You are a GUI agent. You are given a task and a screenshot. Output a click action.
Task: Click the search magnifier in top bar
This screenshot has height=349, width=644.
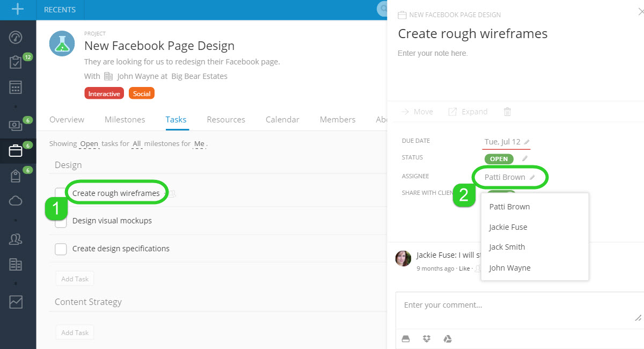pyautogui.click(x=383, y=9)
